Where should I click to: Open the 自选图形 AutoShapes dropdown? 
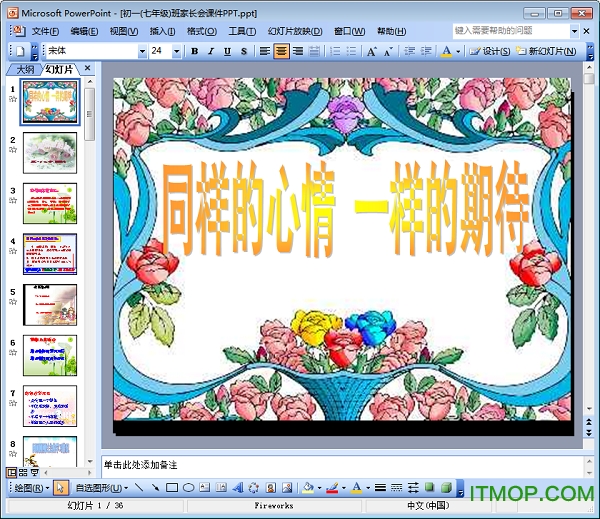[x=101, y=488]
